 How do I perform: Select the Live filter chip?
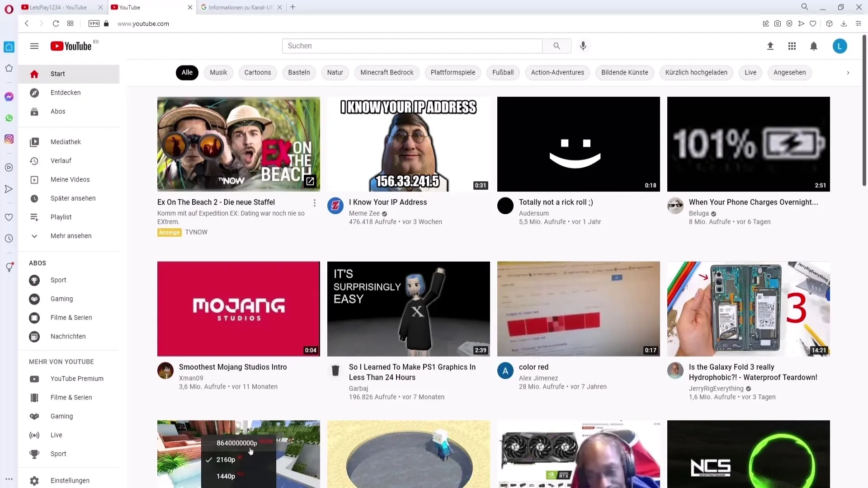(750, 73)
